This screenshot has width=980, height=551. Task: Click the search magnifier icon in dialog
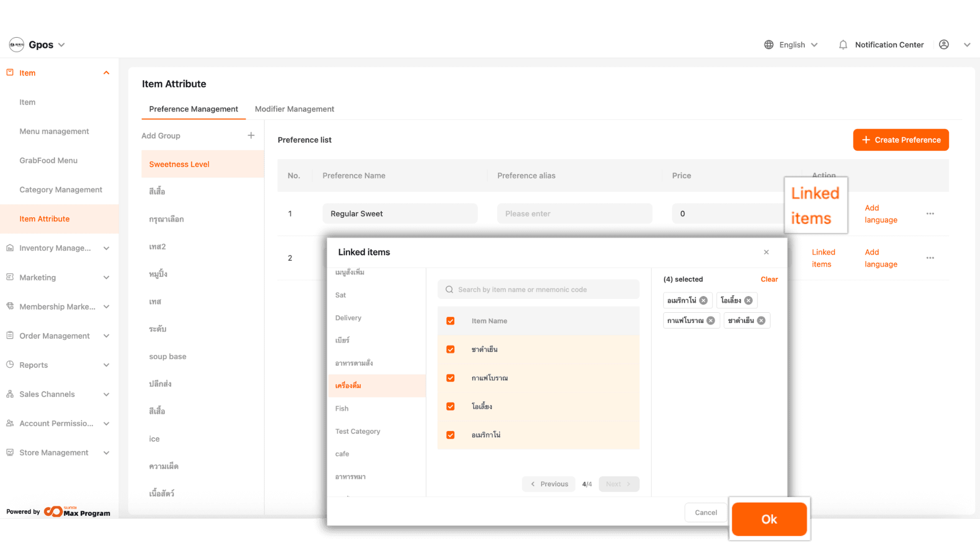(x=449, y=290)
